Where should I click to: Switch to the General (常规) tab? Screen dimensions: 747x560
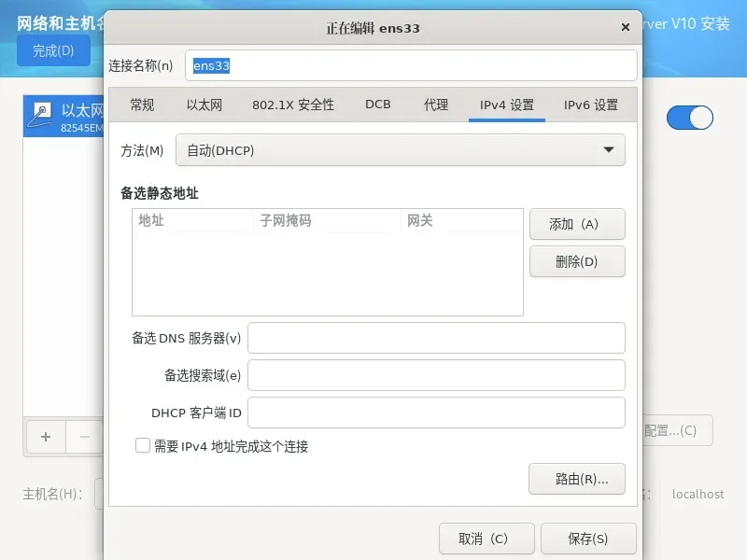[142, 105]
